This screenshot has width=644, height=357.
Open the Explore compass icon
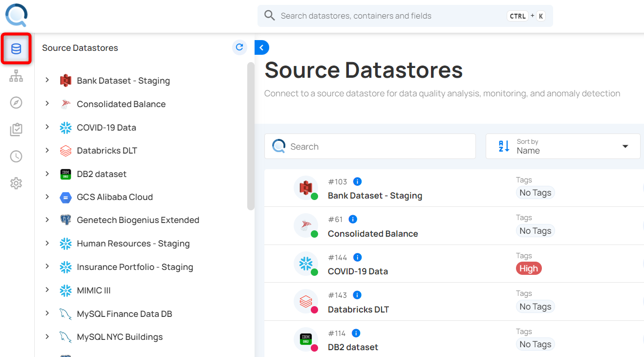(16, 103)
